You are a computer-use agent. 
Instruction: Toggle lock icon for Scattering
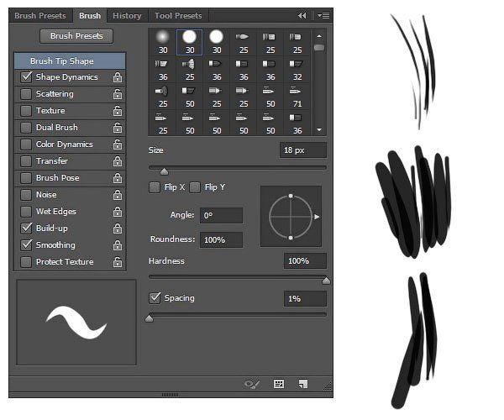(118, 94)
